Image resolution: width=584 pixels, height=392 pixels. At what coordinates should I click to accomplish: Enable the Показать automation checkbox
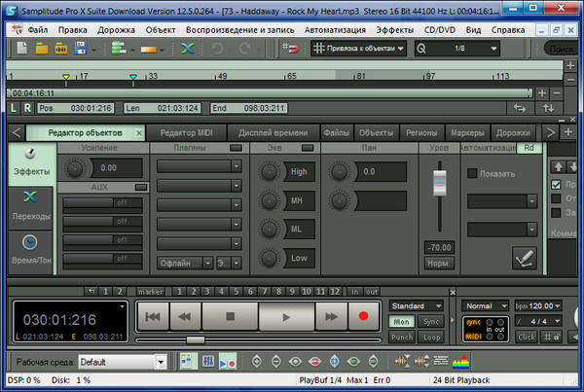[473, 173]
